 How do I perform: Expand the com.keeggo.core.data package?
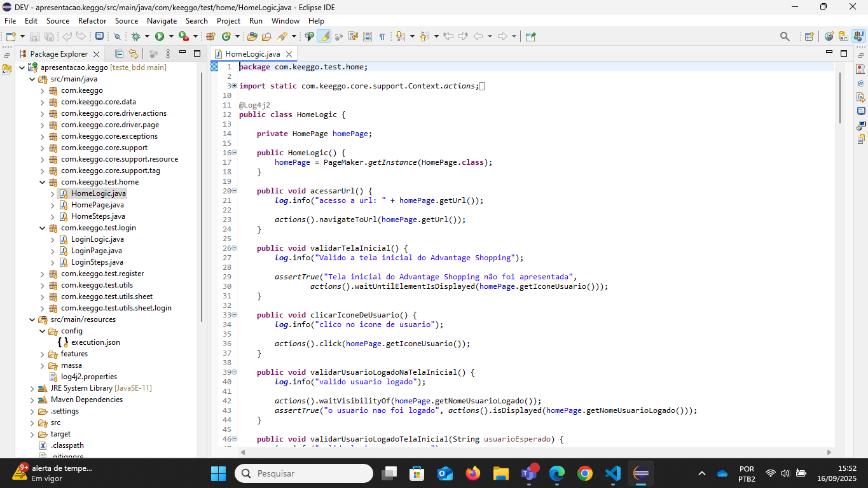43,102
